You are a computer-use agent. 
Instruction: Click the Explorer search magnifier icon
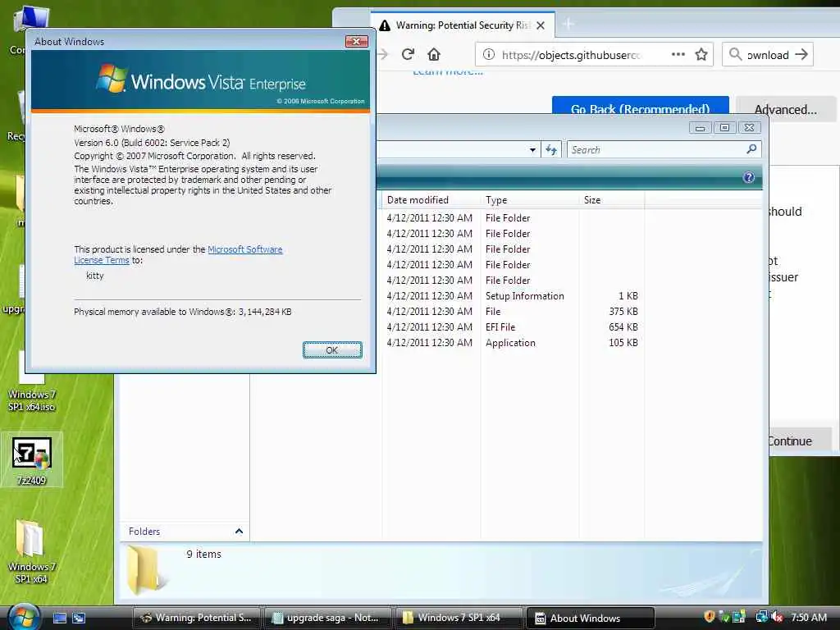pos(751,149)
